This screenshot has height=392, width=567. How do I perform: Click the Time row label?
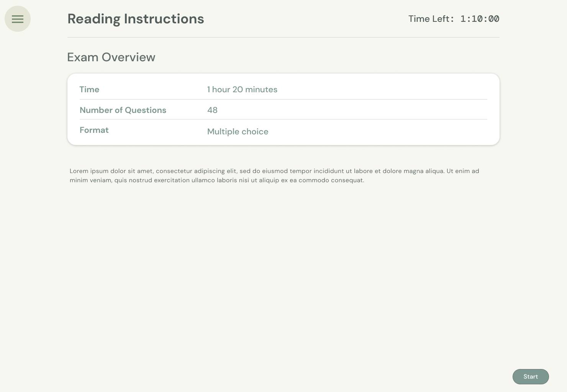(x=89, y=90)
